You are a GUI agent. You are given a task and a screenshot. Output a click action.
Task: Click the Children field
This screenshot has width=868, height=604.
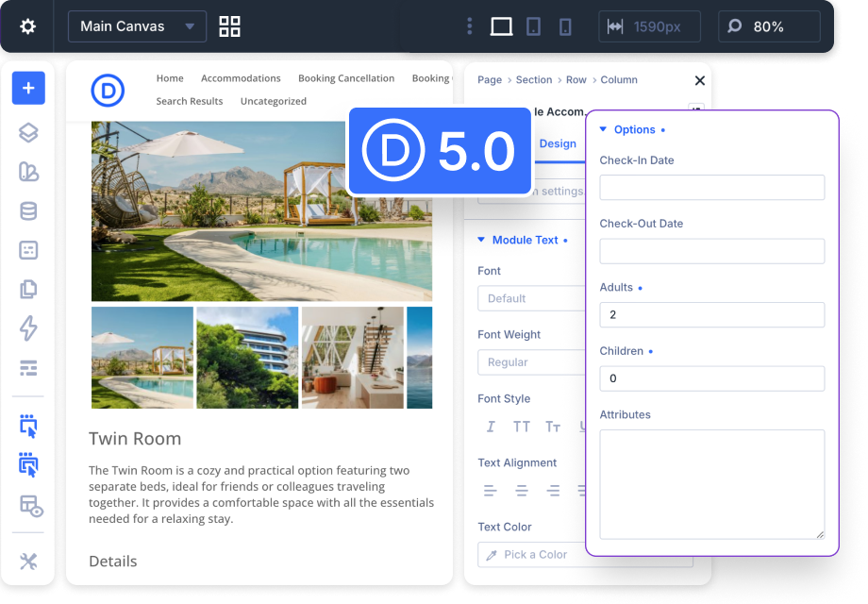(x=712, y=378)
